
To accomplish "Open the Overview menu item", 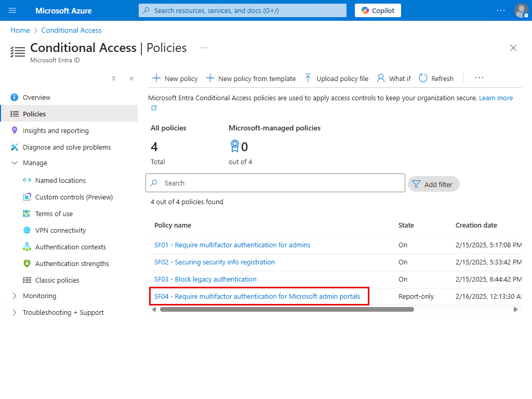I will [x=69, y=97].
